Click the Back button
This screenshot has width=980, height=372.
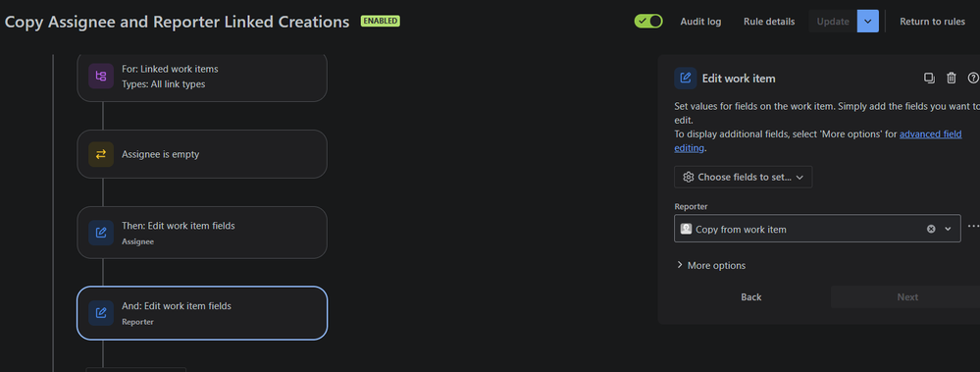pyautogui.click(x=751, y=297)
